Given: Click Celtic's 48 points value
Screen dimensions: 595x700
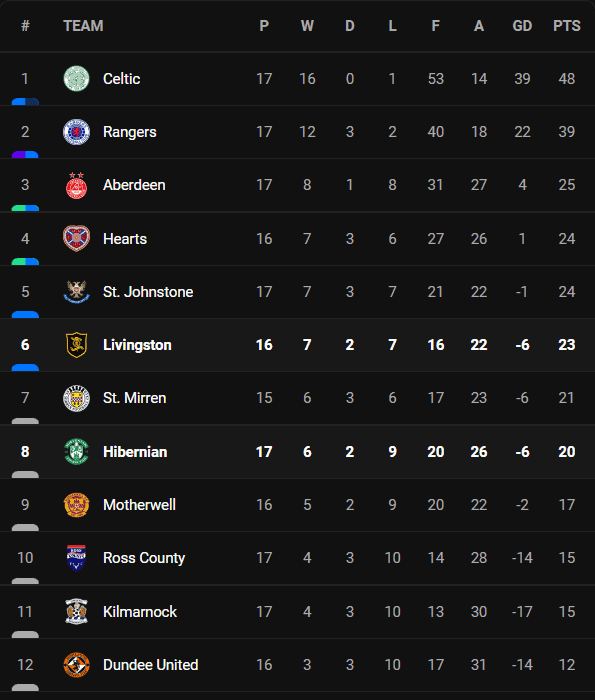Looking at the screenshot, I should point(566,79).
